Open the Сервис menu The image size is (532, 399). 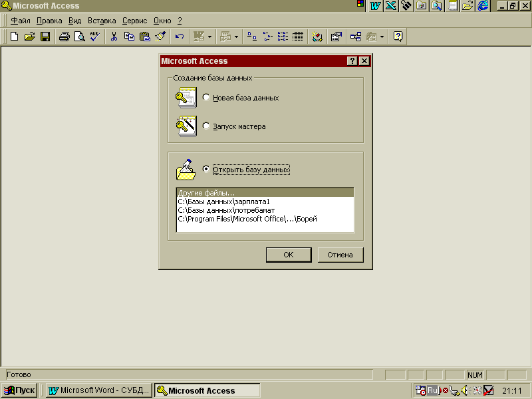(135, 21)
